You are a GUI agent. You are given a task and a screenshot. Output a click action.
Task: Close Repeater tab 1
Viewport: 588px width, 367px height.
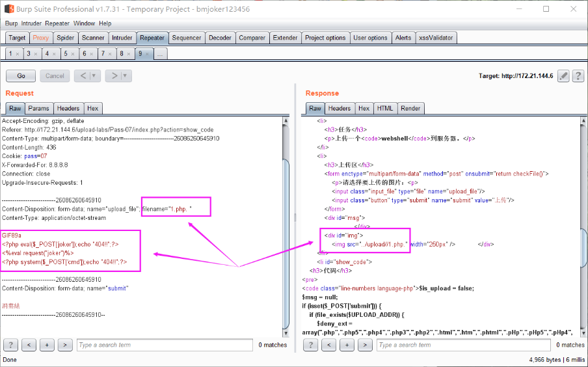coord(18,54)
